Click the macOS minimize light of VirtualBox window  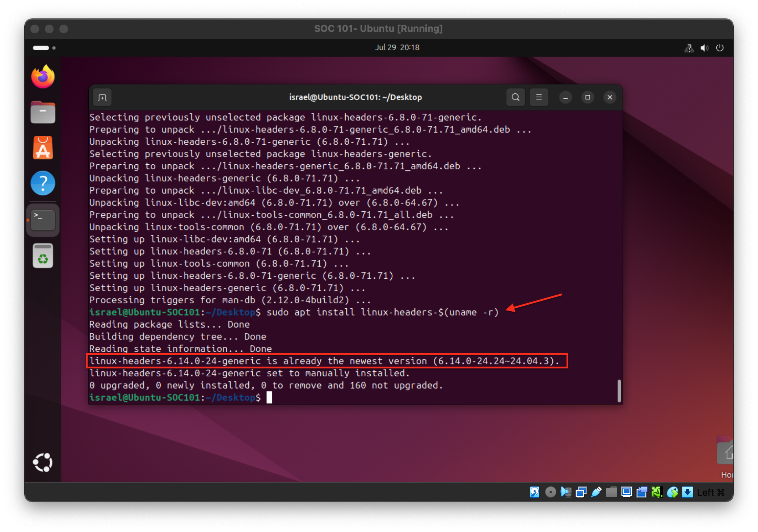point(49,29)
